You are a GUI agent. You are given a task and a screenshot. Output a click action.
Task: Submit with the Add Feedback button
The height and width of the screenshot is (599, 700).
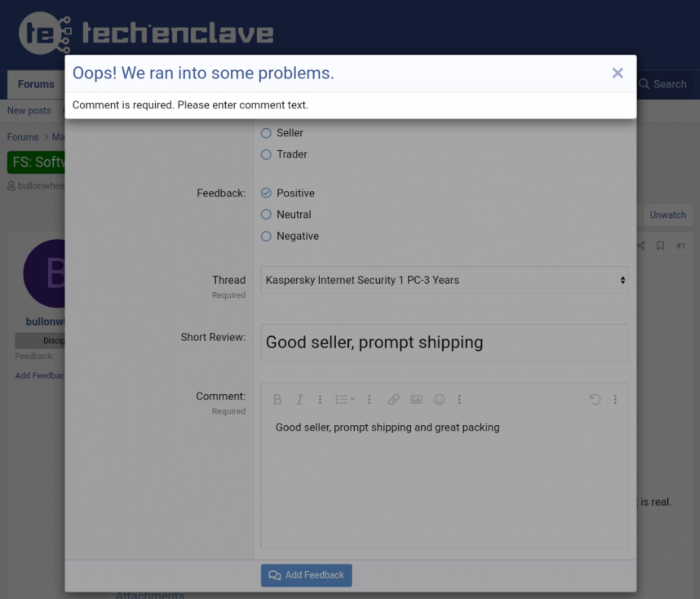point(306,575)
